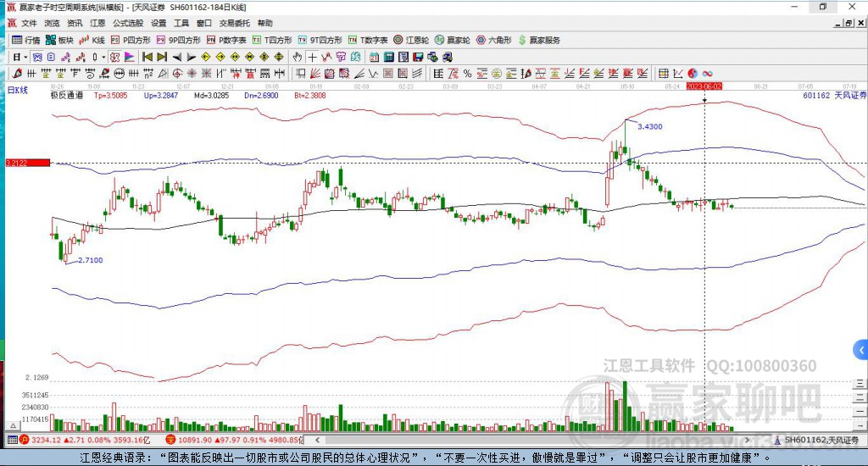The width and height of the screenshot is (868, 466).
Task: Click the Dn=2.6900 indicator value
Action: pyautogui.click(x=261, y=95)
